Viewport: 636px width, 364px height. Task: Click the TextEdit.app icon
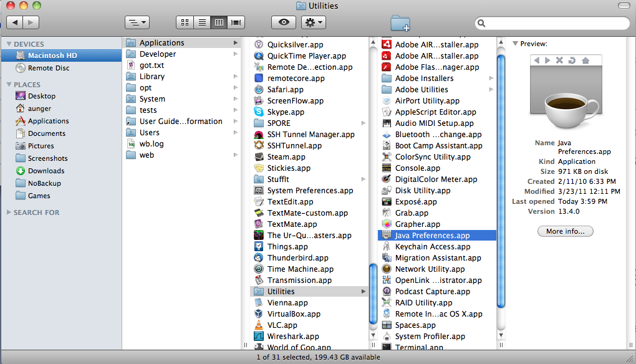coord(259,202)
